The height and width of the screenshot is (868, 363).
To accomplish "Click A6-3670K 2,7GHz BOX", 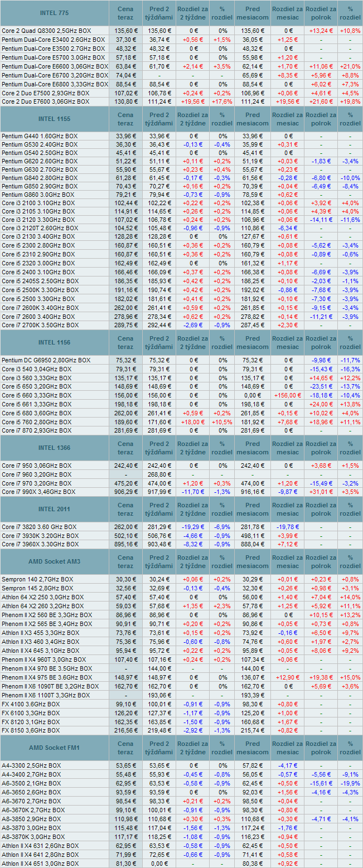I will (33, 810).
